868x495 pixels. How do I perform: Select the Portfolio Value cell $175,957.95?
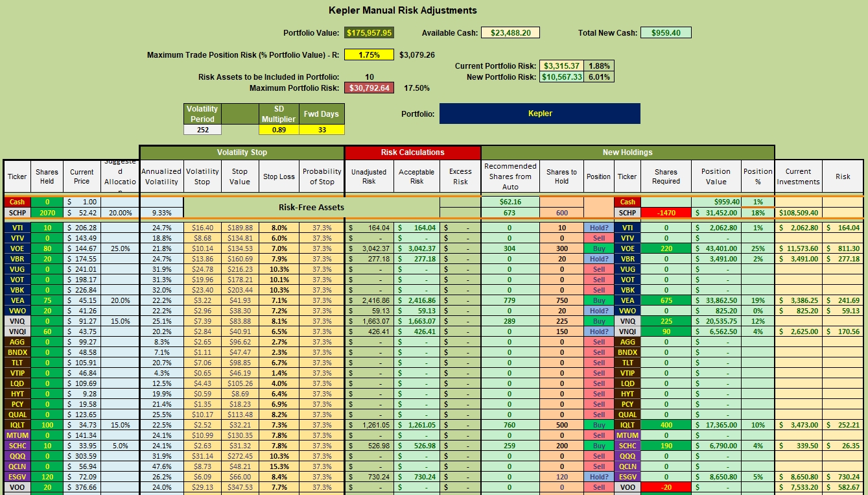[x=369, y=33]
